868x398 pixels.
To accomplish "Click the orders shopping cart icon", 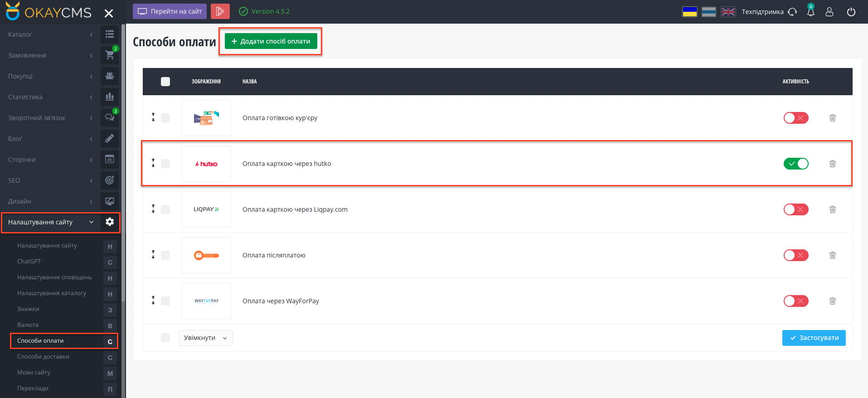I will 110,55.
